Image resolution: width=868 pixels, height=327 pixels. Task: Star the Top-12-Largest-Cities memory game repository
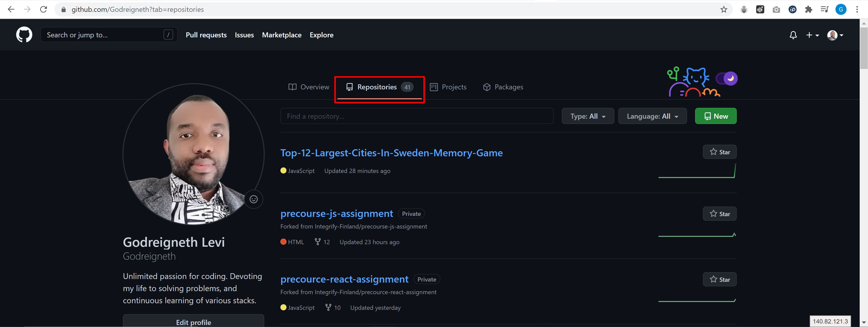[x=719, y=152]
